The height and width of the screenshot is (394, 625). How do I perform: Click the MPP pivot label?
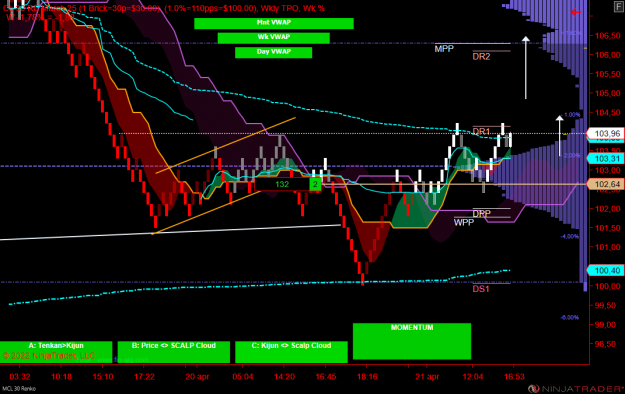(x=444, y=49)
